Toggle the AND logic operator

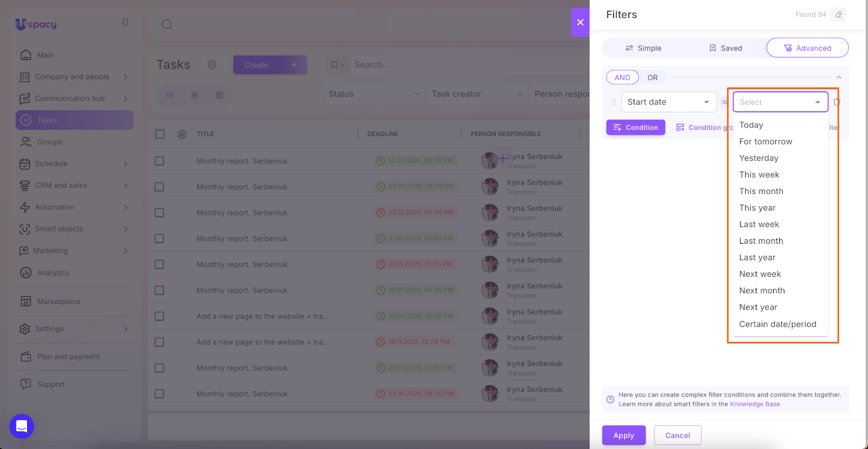622,78
